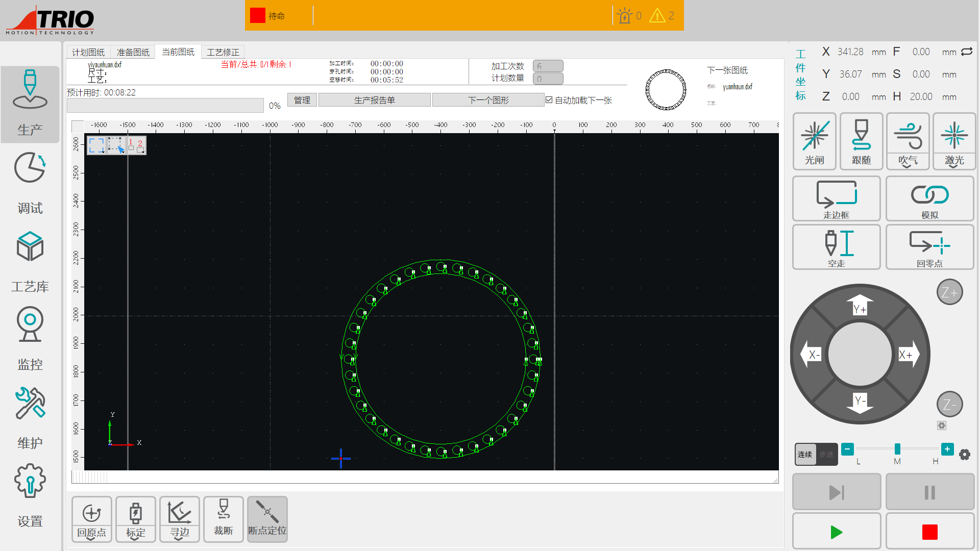
Task: Open the zoom fit view dropdown
Action: pos(103,152)
